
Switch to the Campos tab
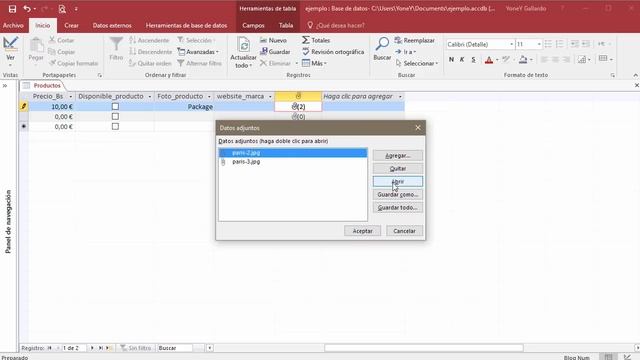(x=253, y=25)
